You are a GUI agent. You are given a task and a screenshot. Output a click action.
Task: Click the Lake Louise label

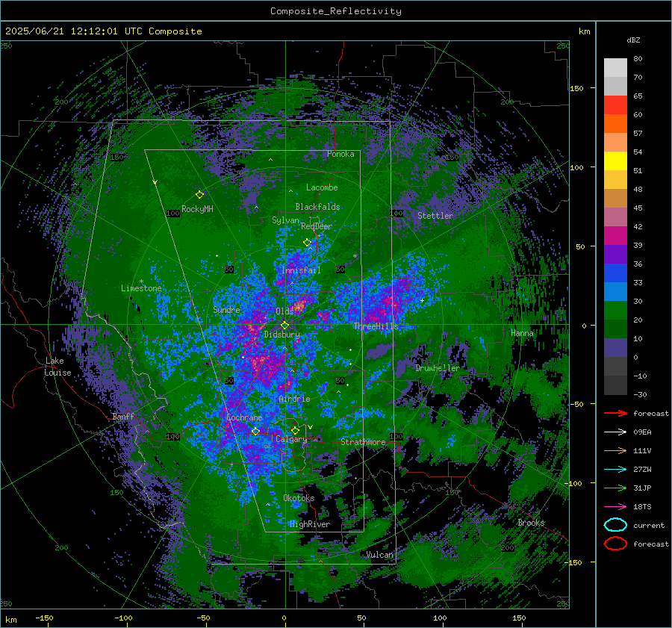tap(57, 367)
